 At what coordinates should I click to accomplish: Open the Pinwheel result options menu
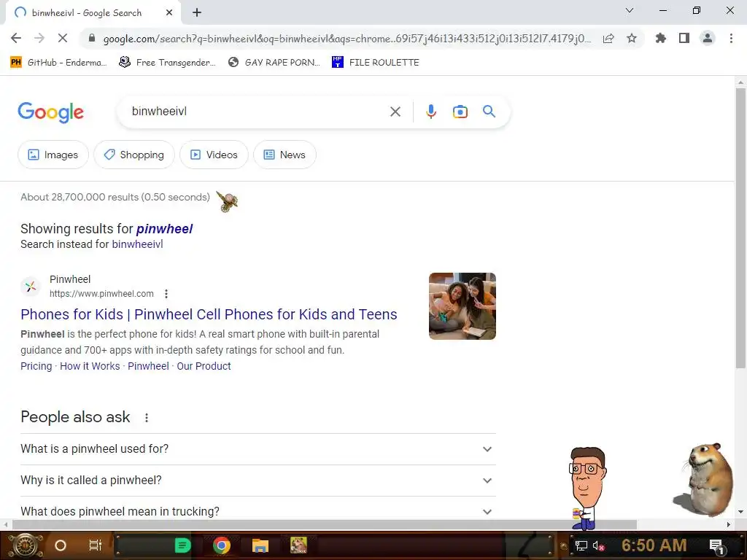click(166, 294)
